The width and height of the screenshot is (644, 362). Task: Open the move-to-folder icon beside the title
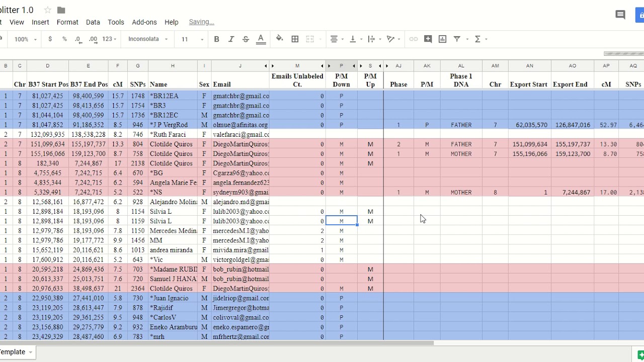point(61,10)
